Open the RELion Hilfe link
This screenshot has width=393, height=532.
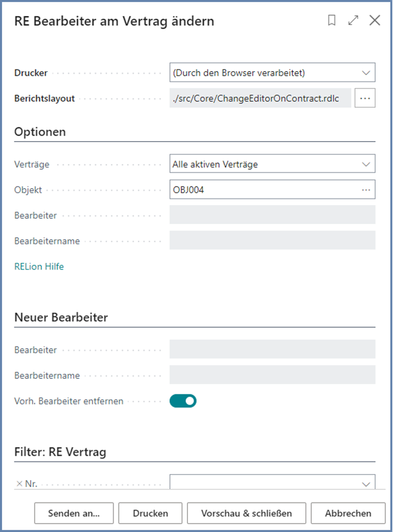point(39,267)
